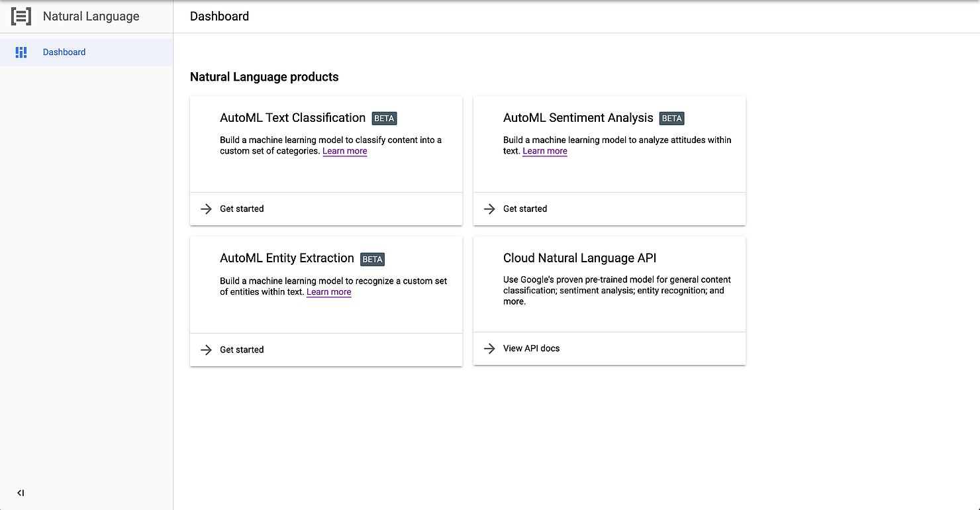Image resolution: width=980 pixels, height=510 pixels.
Task: Select the Dashboard sidebar menu item
Action: pyautogui.click(x=64, y=52)
